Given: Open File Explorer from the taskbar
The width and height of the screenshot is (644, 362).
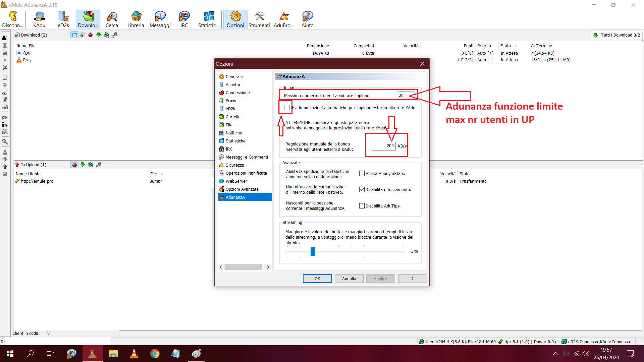Looking at the screenshot, I should point(113,354).
